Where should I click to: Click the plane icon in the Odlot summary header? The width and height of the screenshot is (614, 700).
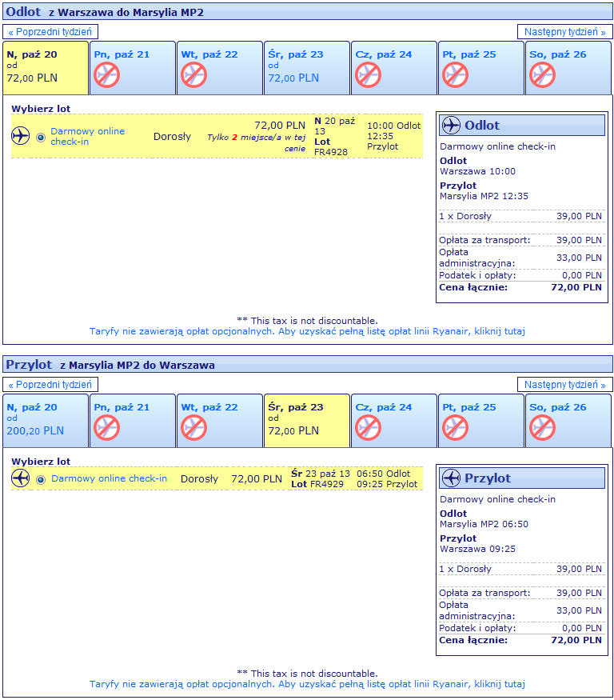click(x=451, y=126)
